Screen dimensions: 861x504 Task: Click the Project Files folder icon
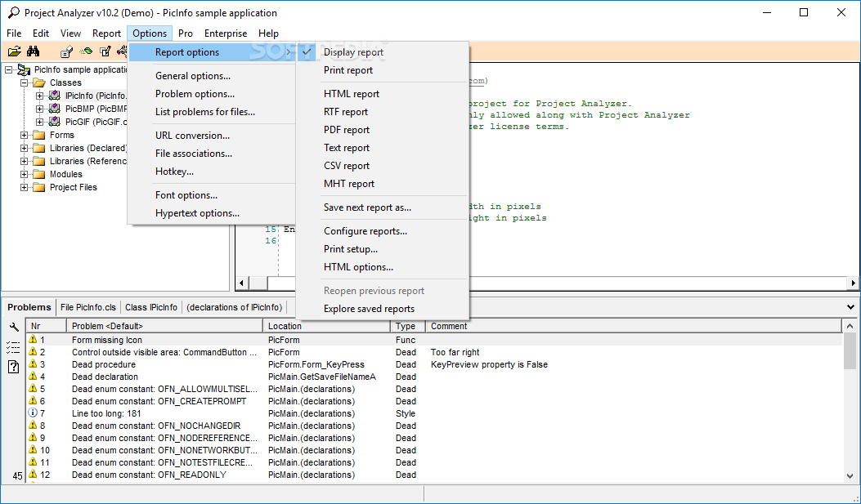tap(38, 188)
